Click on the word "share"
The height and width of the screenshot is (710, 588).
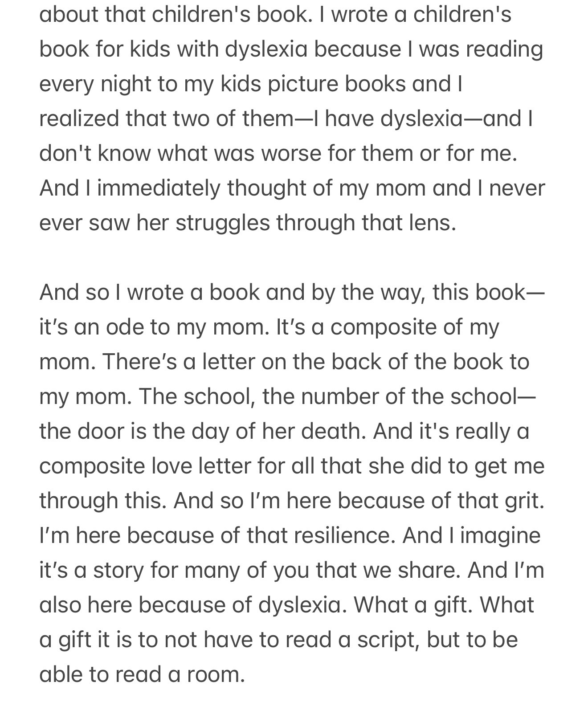(x=428, y=570)
